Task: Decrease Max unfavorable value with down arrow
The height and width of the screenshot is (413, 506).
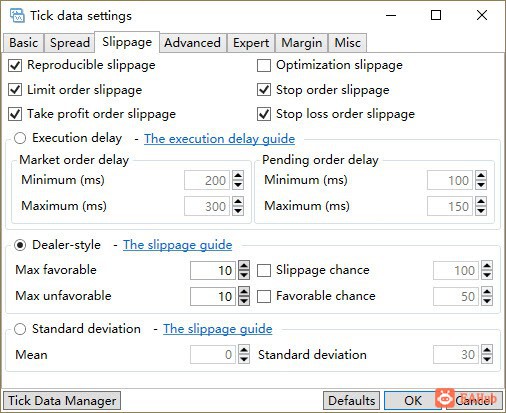Action: (x=244, y=301)
